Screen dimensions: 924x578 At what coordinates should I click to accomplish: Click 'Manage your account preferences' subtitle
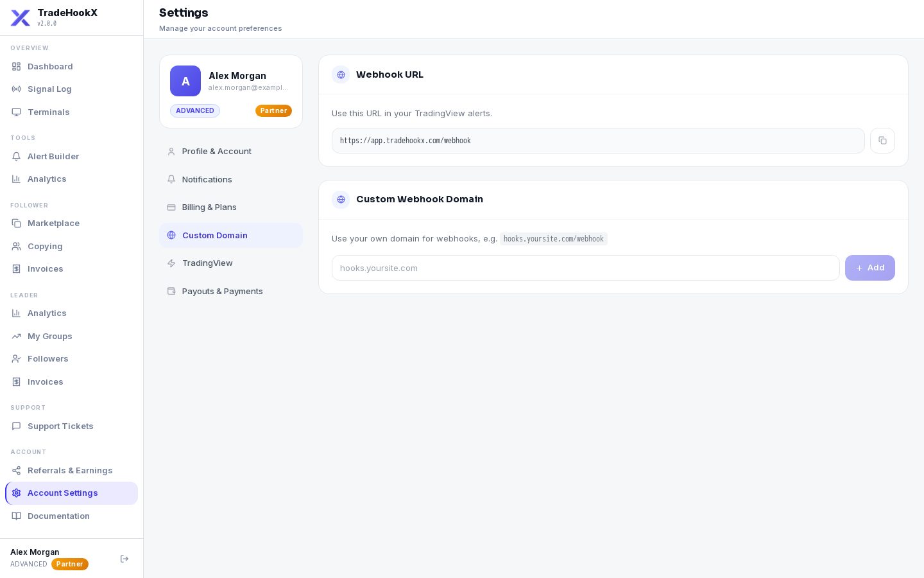221,28
